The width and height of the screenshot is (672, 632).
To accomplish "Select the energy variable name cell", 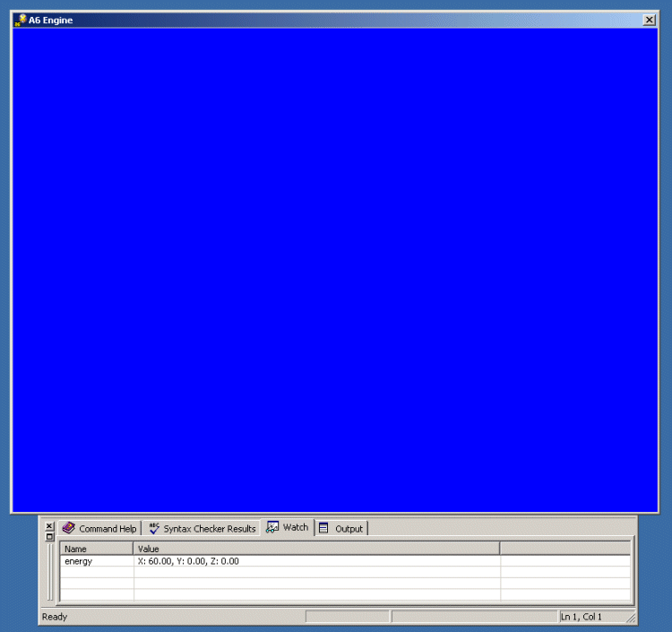I will 97,561.
